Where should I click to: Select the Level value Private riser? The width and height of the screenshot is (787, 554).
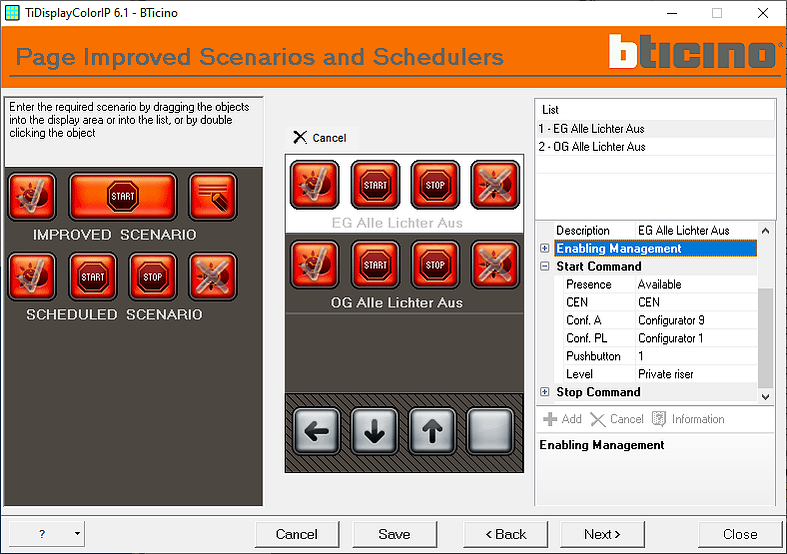696,374
